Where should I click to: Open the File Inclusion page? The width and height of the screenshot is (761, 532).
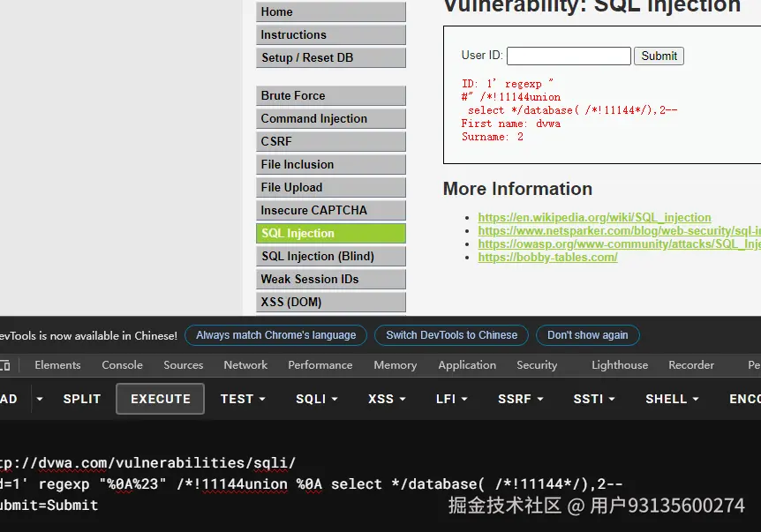(330, 164)
